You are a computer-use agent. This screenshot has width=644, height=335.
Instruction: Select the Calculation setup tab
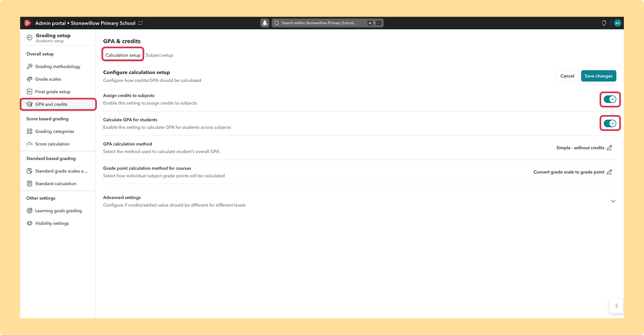(x=123, y=55)
